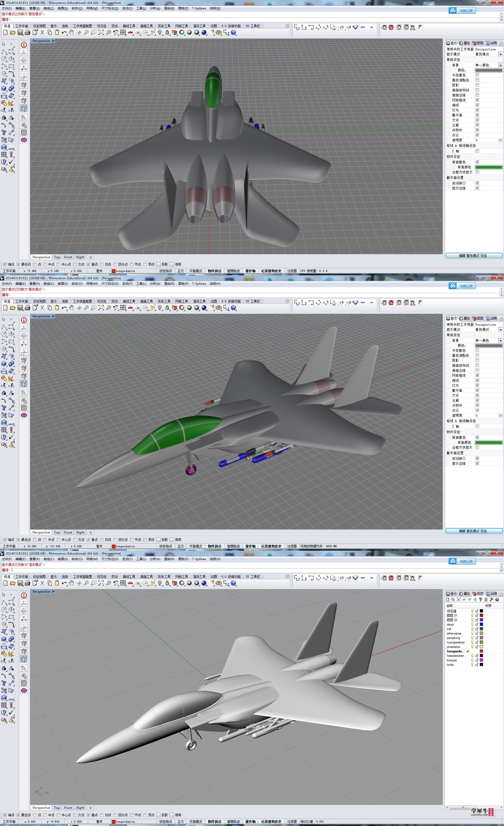
Task: Open Perspective viewport title arrow in bottom window
Action: pos(53,592)
